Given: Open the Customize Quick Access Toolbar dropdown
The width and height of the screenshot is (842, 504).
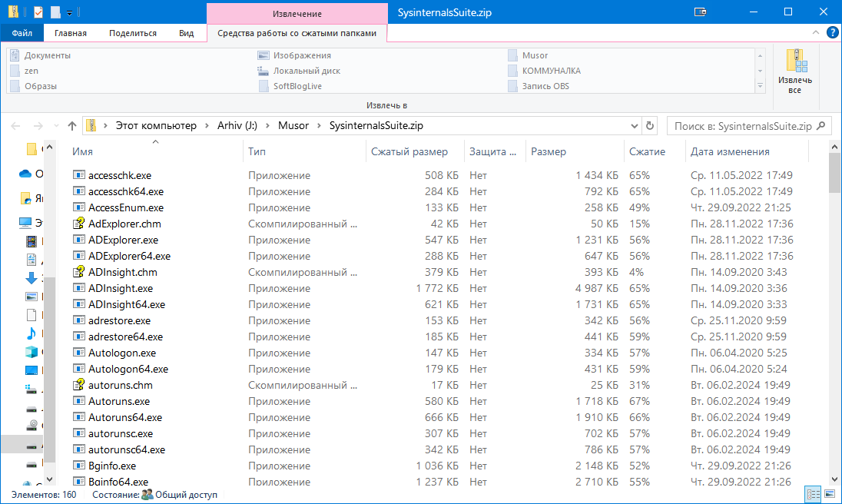Looking at the screenshot, I should [x=70, y=12].
